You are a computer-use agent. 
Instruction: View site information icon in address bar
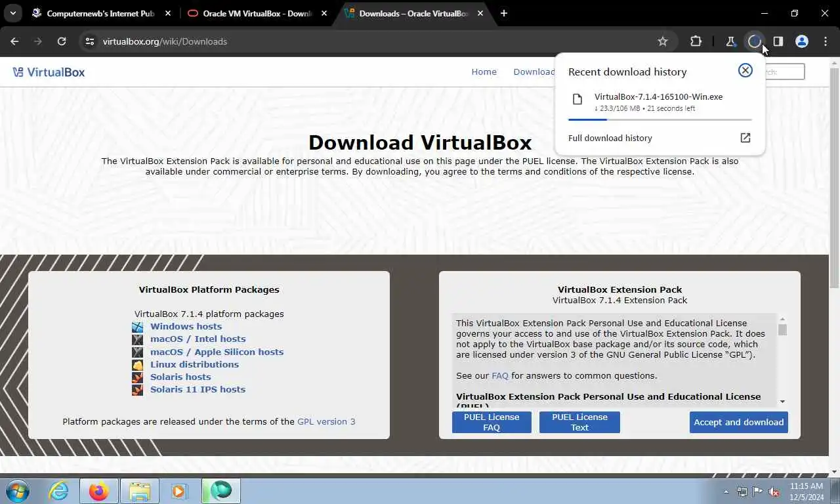(x=90, y=41)
